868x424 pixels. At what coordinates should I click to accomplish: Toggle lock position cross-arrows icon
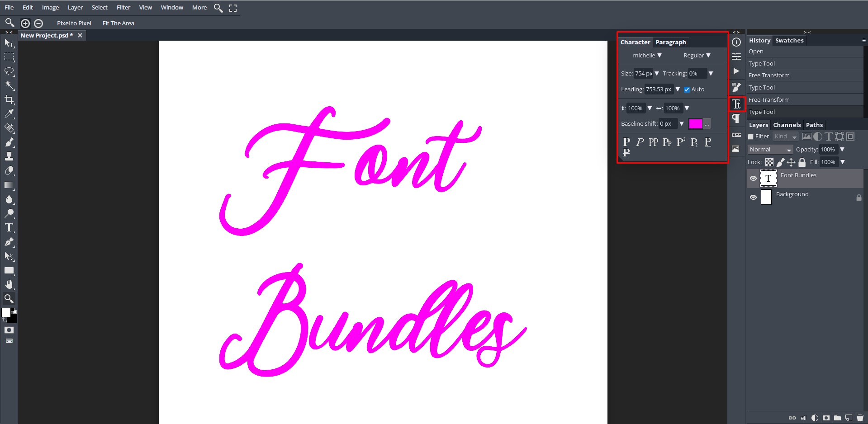click(x=791, y=162)
